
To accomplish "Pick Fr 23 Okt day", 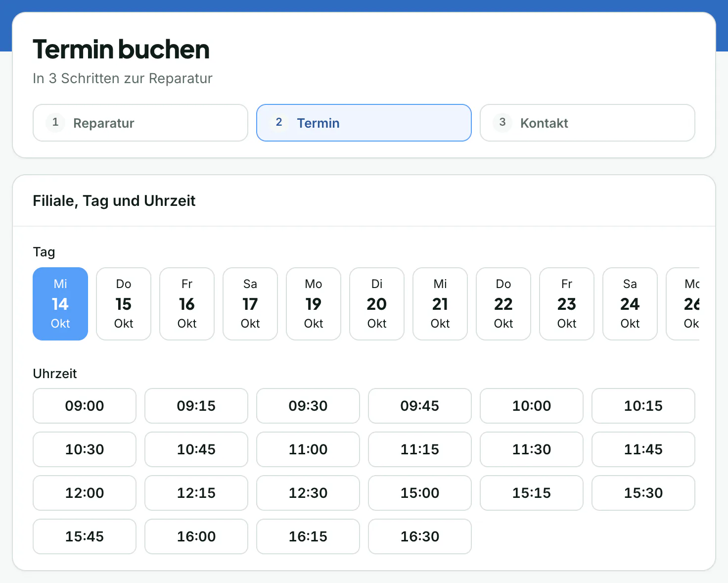I will click(567, 304).
